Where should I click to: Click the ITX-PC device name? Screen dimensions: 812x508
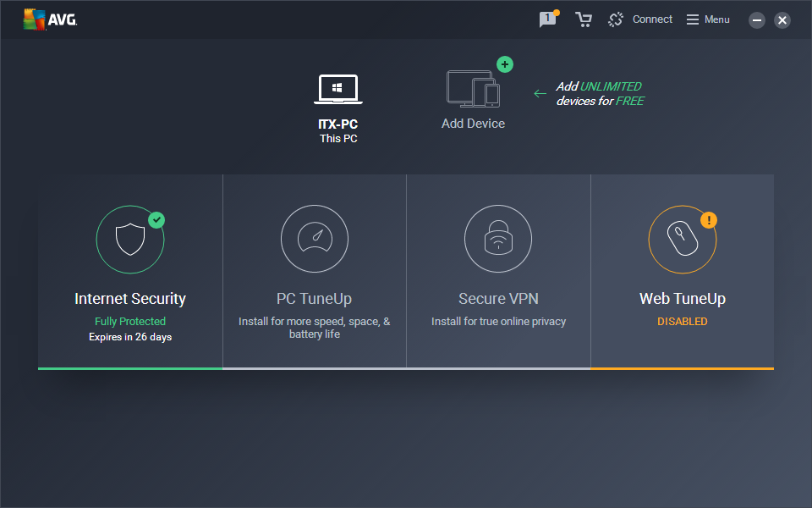click(x=338, y=124)
